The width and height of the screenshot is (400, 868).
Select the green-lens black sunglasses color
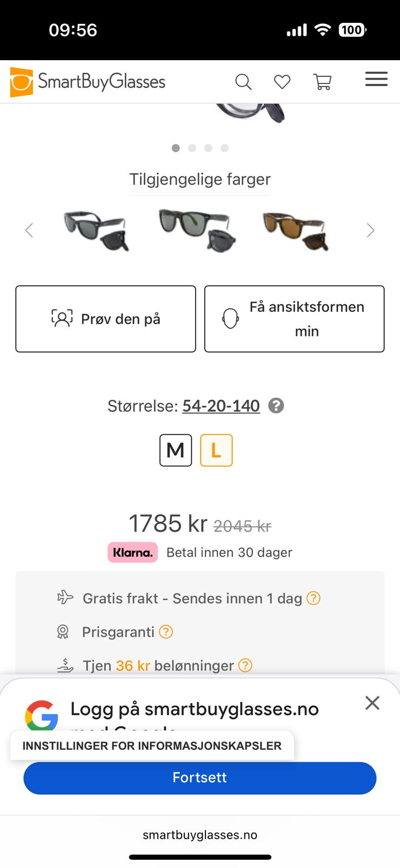(197, 229)
